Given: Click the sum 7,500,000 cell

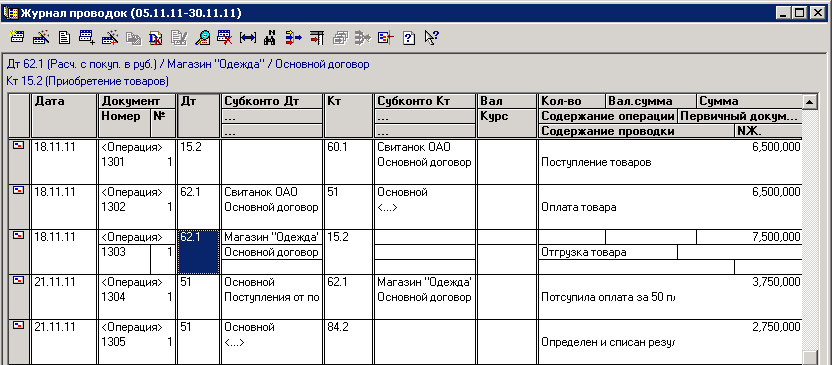Looking at the screenshot, I should (x=749, y=237).
